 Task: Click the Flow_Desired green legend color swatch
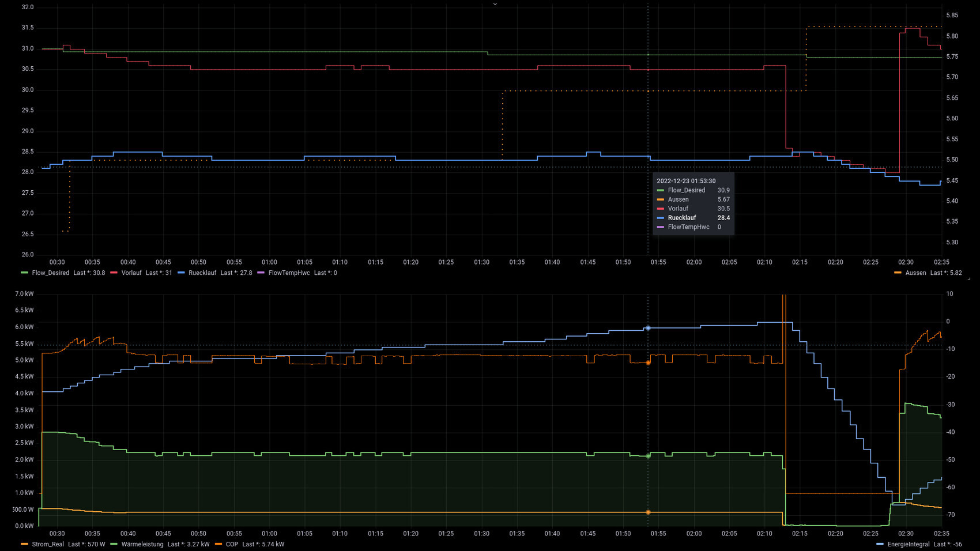24,273
